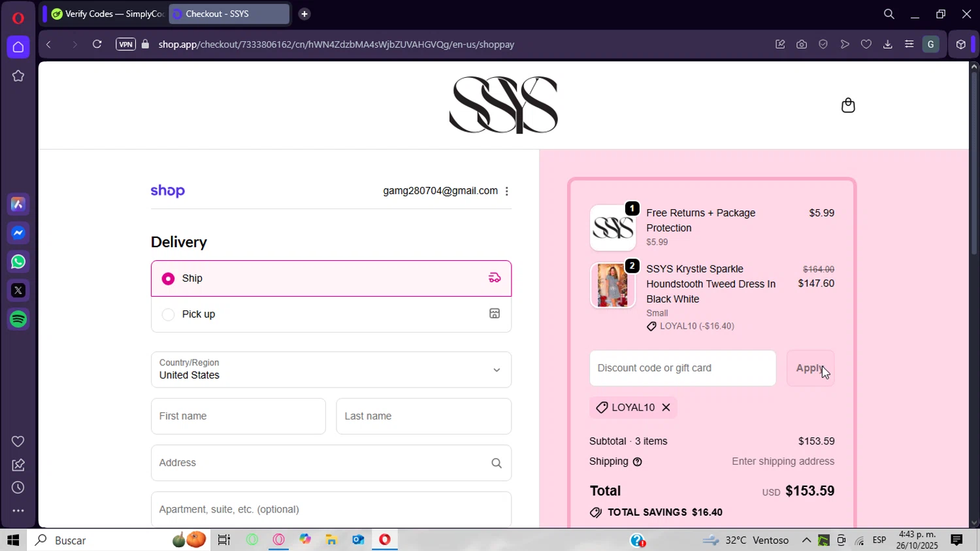Switch to the Checkout - SSYS tab
The height and width of the screenshot is (551, 980).
pyautogui.click(x=229, y=14)
